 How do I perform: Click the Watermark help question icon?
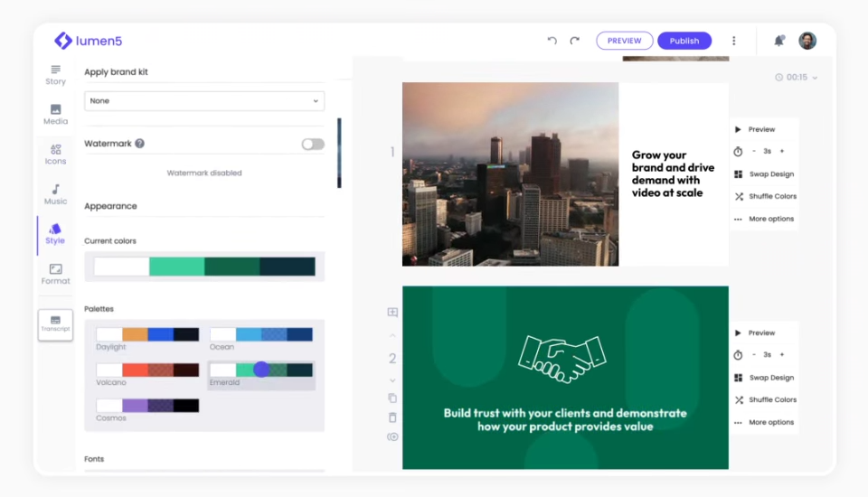tap(139, 144)
